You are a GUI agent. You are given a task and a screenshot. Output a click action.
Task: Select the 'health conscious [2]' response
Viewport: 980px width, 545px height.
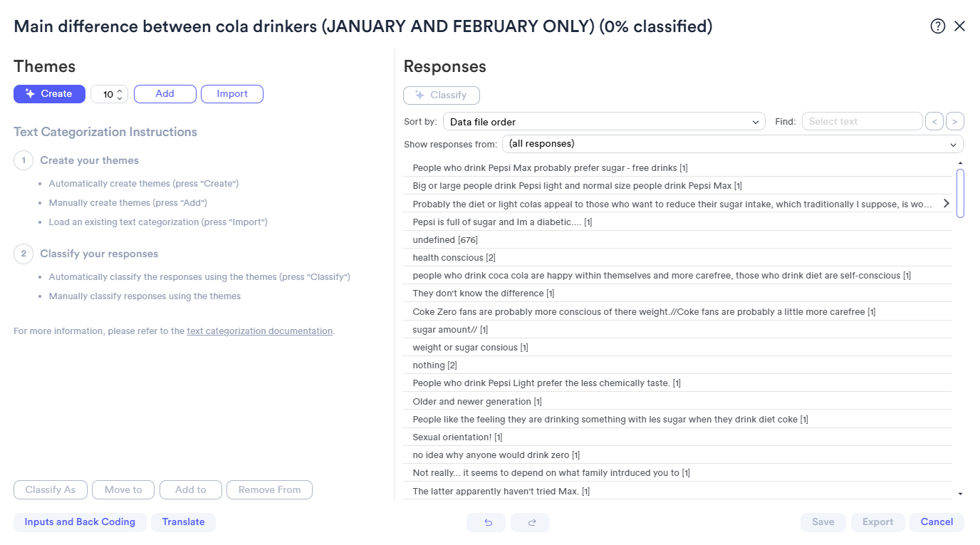pos(677,258)
